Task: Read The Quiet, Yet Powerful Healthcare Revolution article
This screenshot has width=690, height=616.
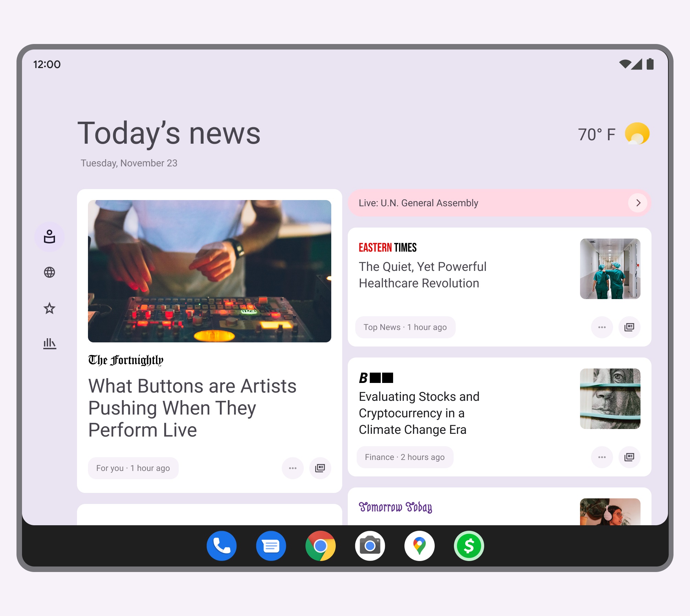Action: tap(423, 275)
